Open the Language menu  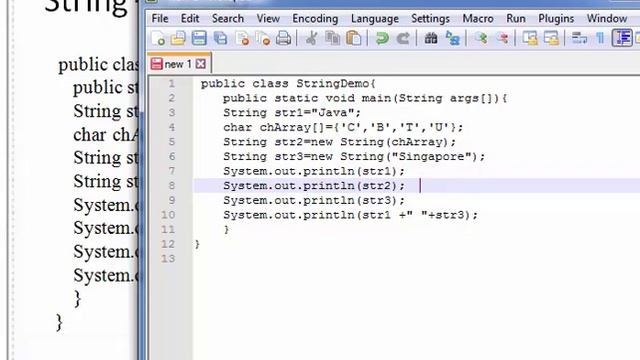tap(375, 19)
